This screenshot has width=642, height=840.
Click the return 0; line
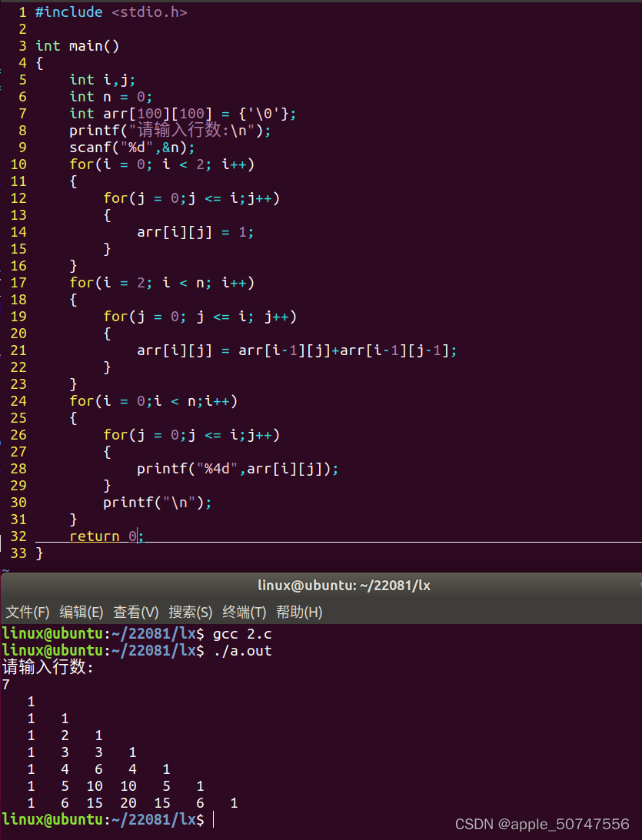(x=107, y=536)
